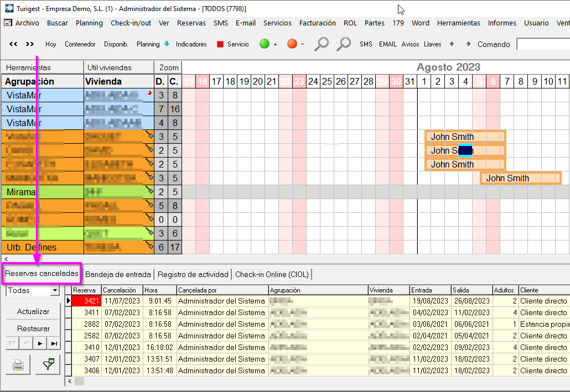Open the Facturación menu
The image size is (570, 392).
coord(317,23)
